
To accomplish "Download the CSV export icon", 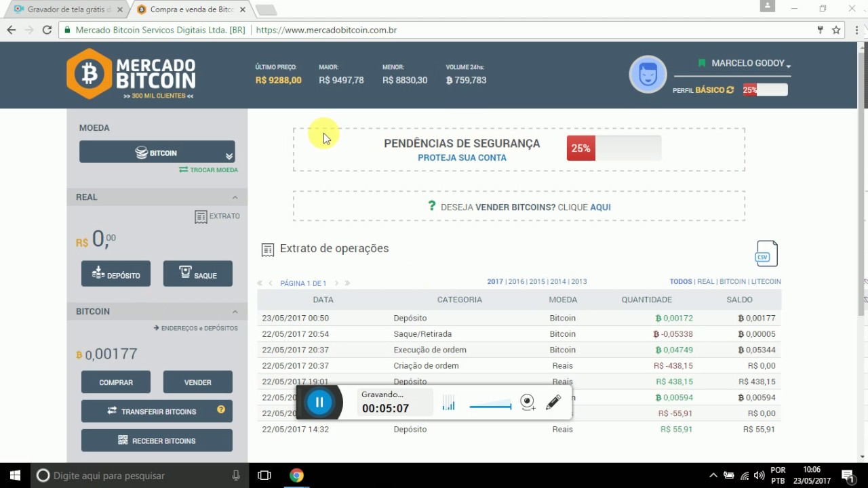I will (766, 253).
